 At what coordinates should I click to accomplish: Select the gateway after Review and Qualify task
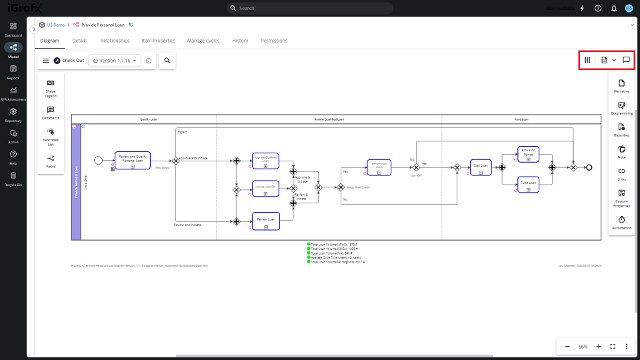point(176,161)
